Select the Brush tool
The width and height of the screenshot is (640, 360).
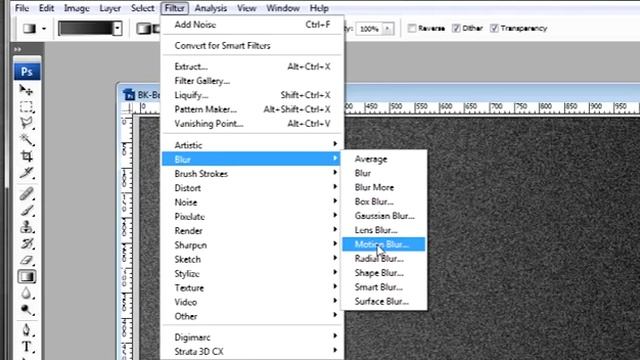[27, 210]
